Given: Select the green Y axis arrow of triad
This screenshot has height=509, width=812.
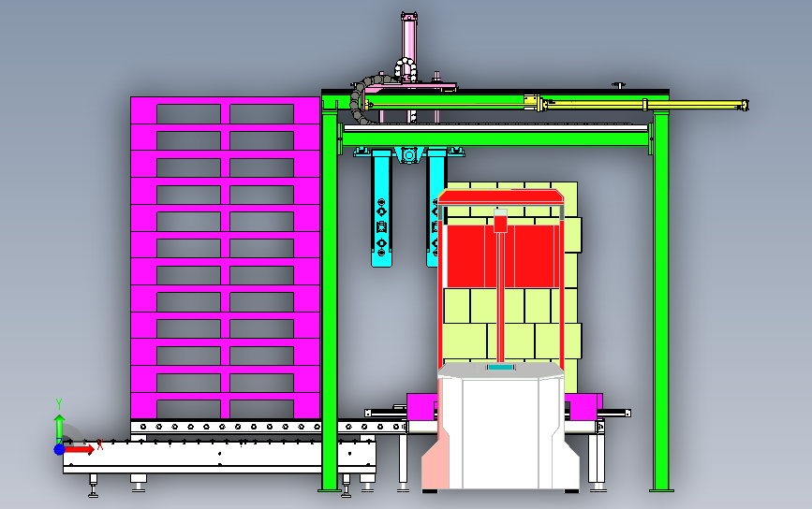Looking at the screenshot, I should (59, 427).
